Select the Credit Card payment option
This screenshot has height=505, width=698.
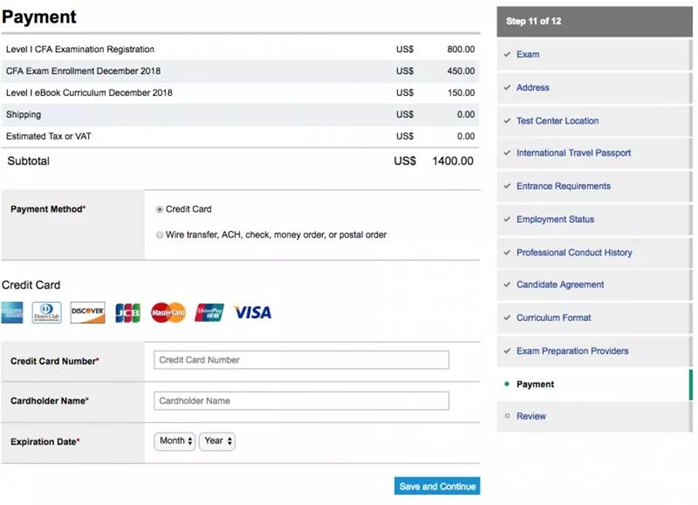160,210
